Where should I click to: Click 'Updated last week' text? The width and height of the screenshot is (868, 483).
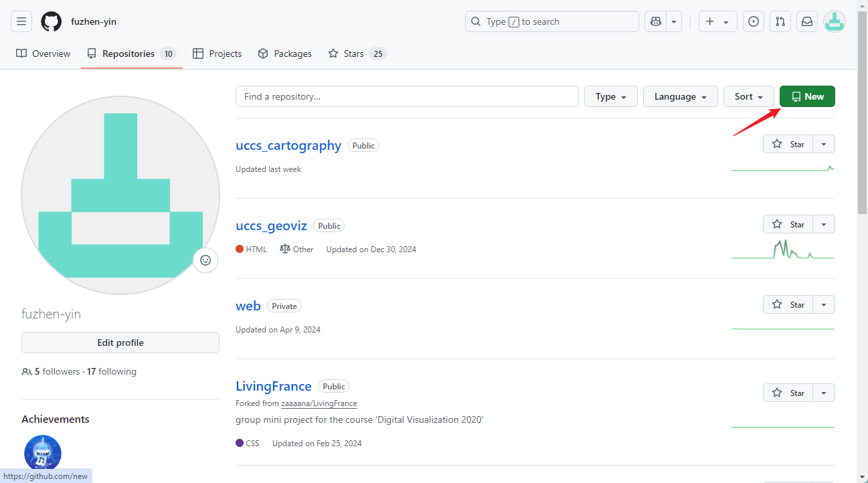[x=268, y=169]
